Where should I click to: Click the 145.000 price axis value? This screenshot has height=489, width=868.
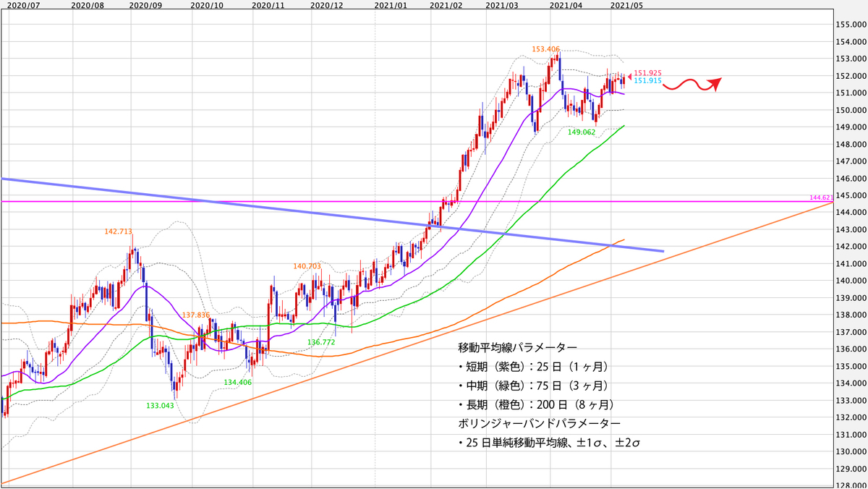[x=851, y=195]
